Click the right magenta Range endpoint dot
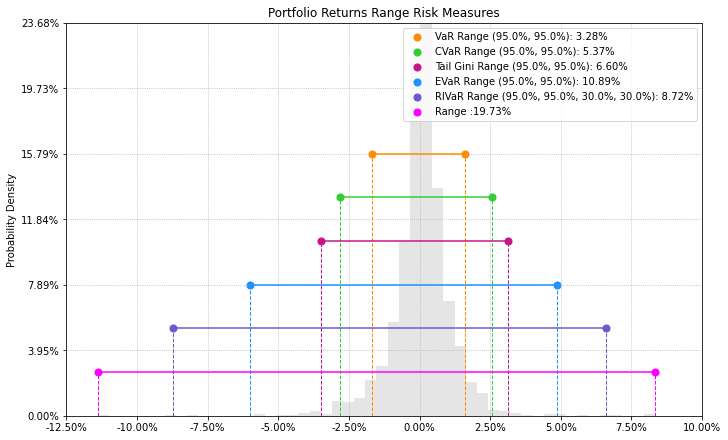 click(656, 372)
